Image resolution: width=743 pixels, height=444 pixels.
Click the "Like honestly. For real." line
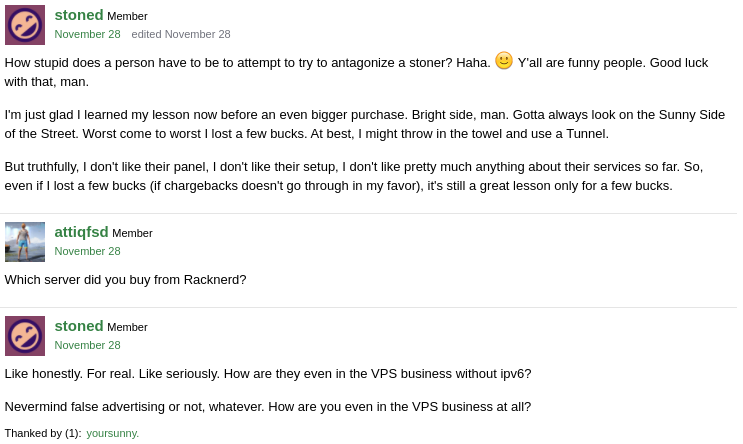267,374
